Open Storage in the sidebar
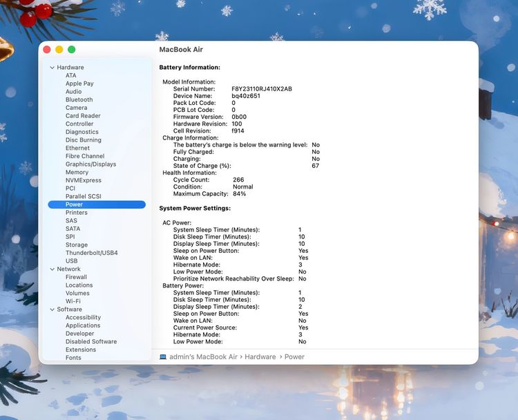 point(77,245)
